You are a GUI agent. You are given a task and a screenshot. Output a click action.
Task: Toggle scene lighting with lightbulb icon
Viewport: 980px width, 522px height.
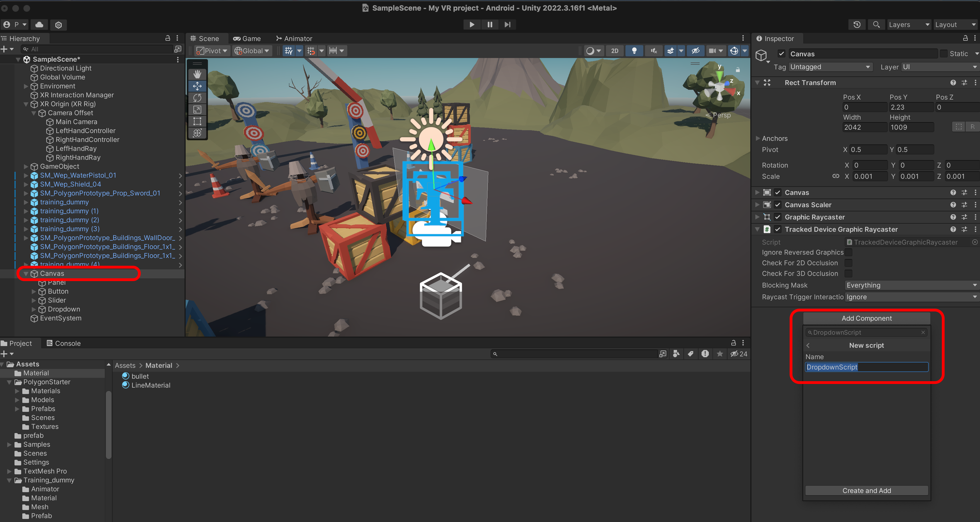point(634,50)
